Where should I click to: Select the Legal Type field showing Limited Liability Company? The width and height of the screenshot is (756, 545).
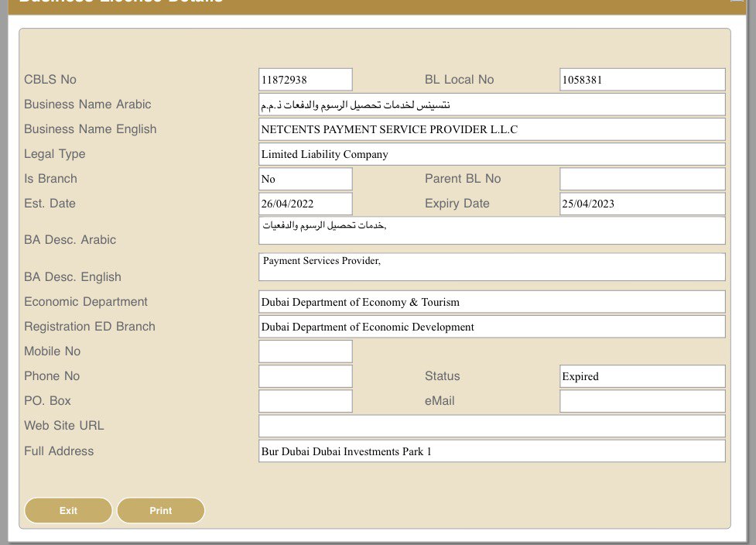click(x=491, y=154)
